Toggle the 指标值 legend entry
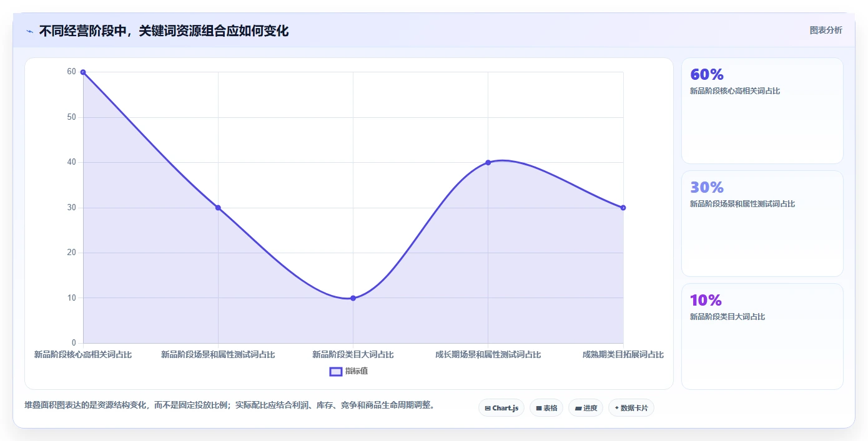This screenshot has width=868, height=441. 348,371
